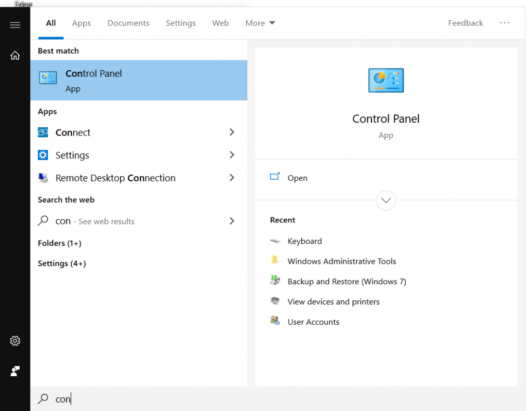Click the Connect app icon

[43, 132]
